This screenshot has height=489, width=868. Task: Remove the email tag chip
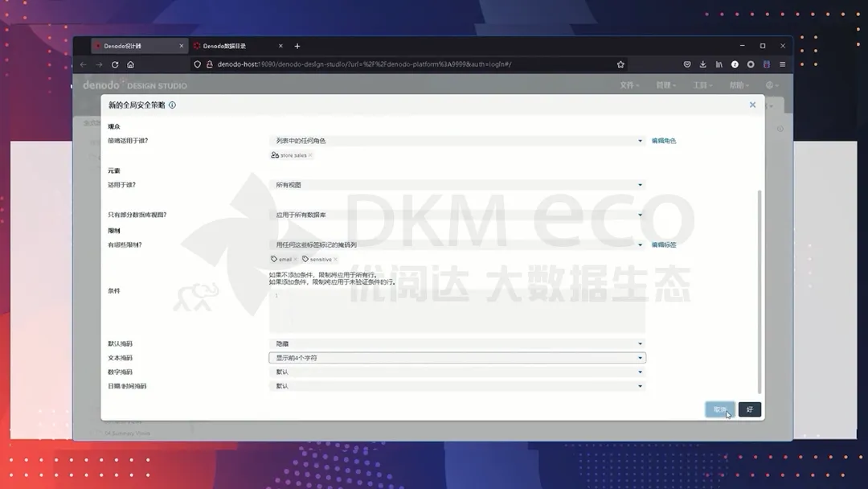click(295, 260)
